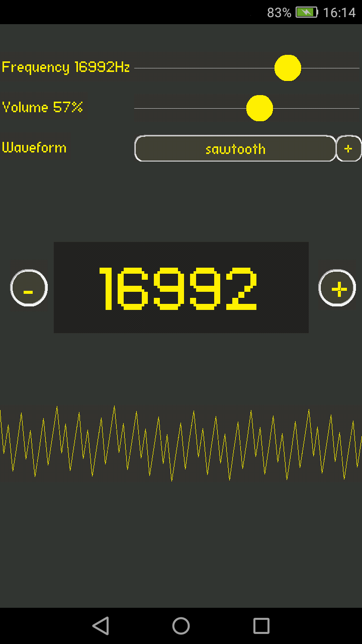This screenshot has width=362, height=644.
Task: Tap the battery charging icon
Action: (307, 12)
